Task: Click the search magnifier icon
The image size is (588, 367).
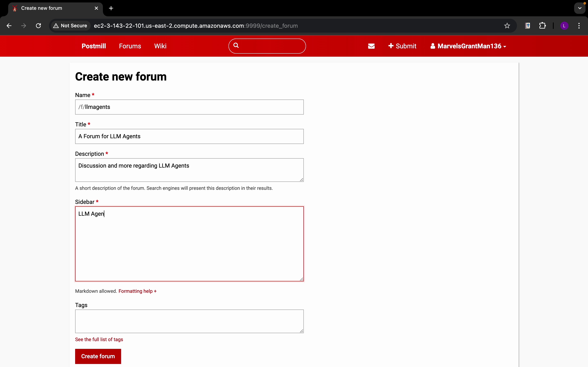Action: (x=236, y=45)
